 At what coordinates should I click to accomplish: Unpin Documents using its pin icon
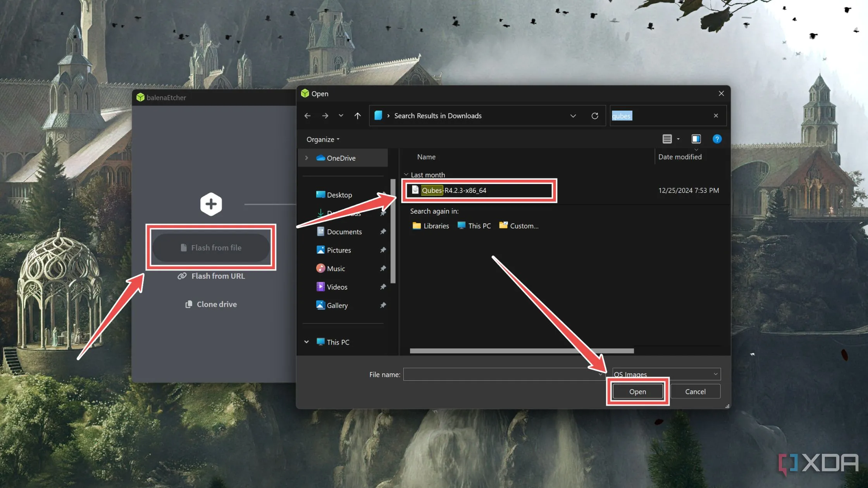click(383, 232)
